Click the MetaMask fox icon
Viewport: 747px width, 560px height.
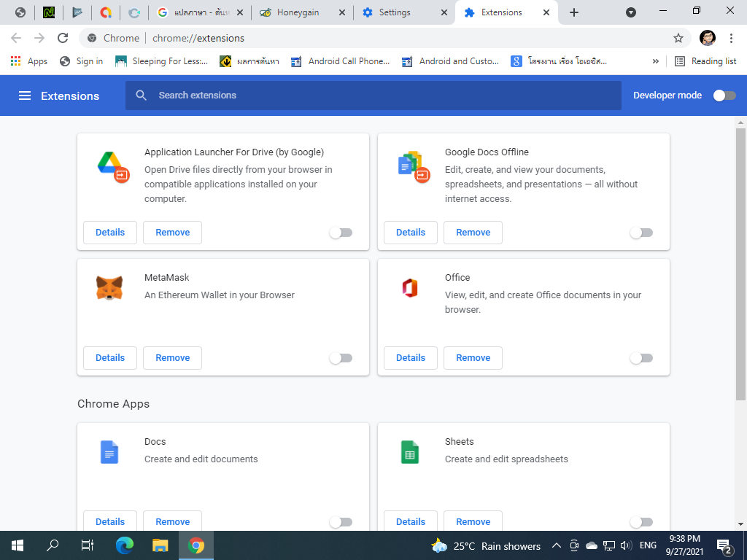[109, 288]
